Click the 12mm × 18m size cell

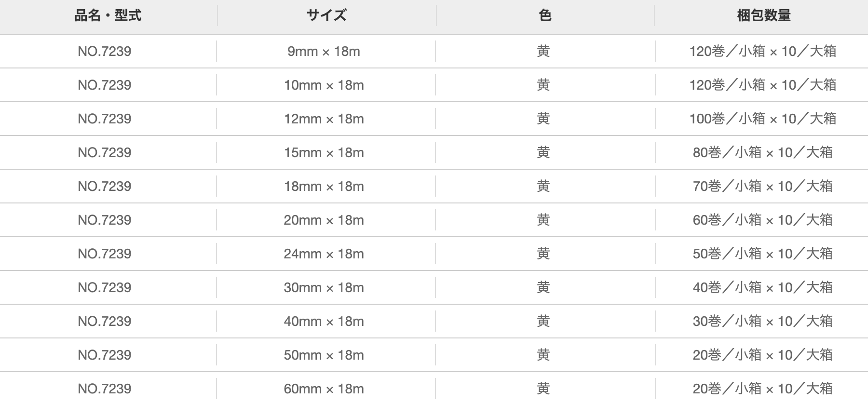(x=324, y=119)
